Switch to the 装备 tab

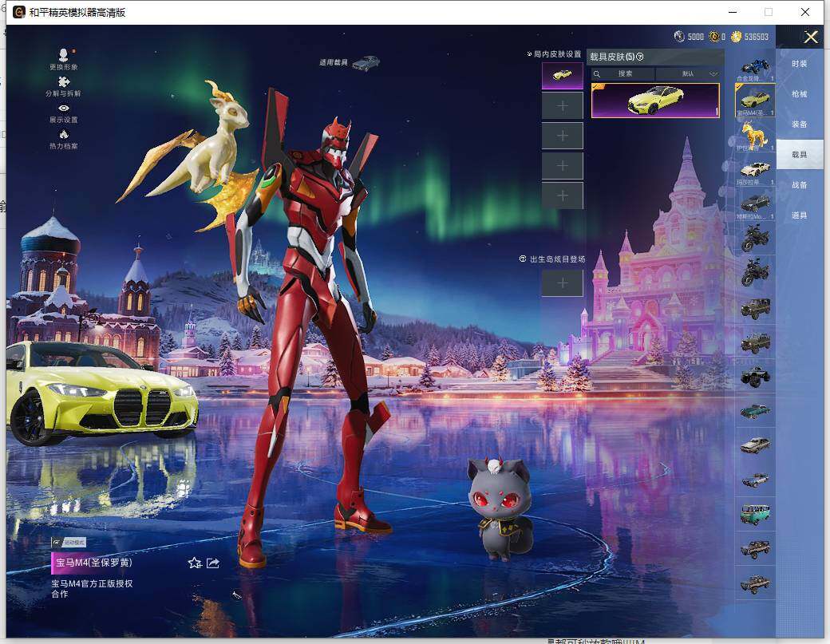pyautogui.click(x=800, y=124)
